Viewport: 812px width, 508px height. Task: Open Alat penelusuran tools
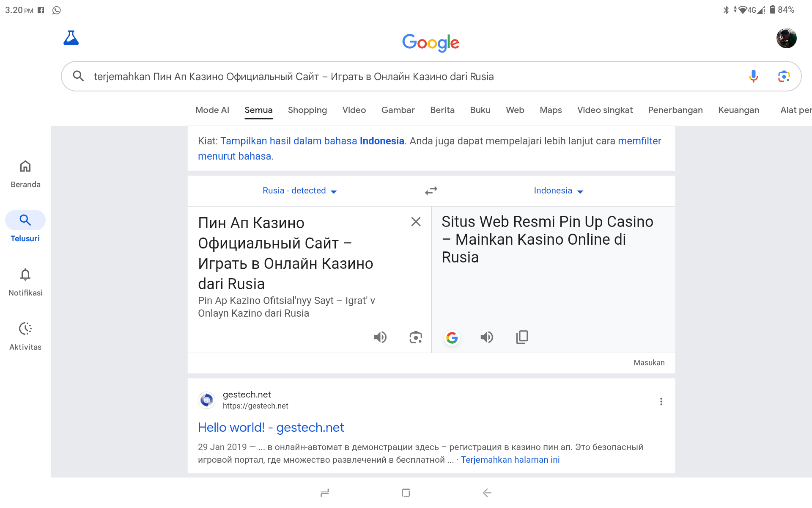796,110
